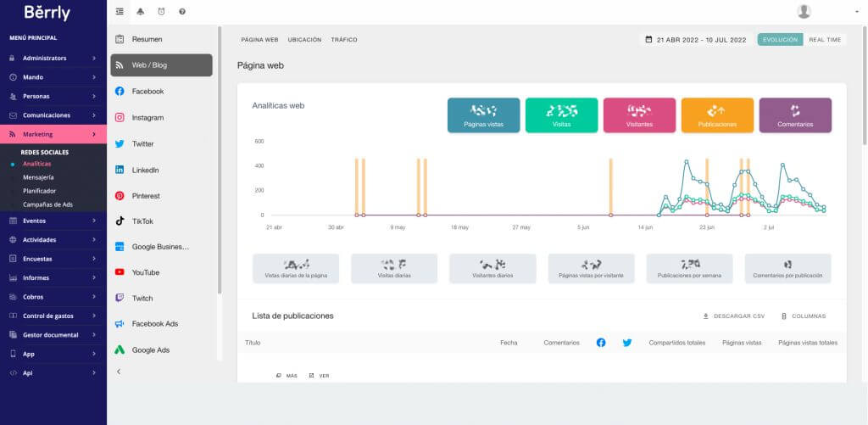Expand the Administrators menu
The image size is (868, 425).
[53, 59]
